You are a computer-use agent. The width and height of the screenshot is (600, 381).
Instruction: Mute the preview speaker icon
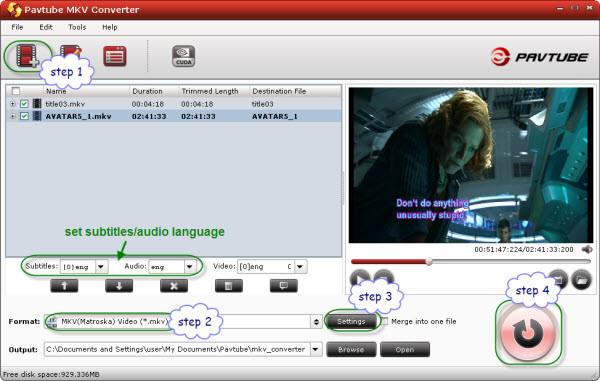(x=587, y=249)
